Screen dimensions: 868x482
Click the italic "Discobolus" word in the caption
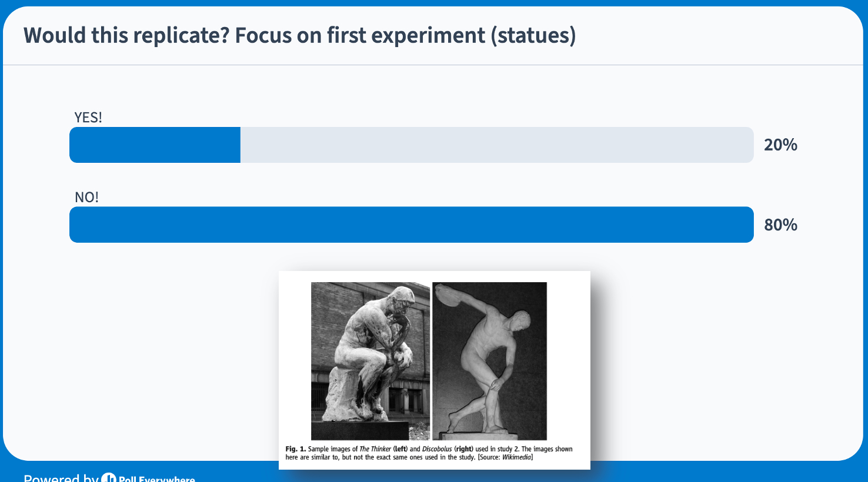pyautogui.click(x=437, y=449)
